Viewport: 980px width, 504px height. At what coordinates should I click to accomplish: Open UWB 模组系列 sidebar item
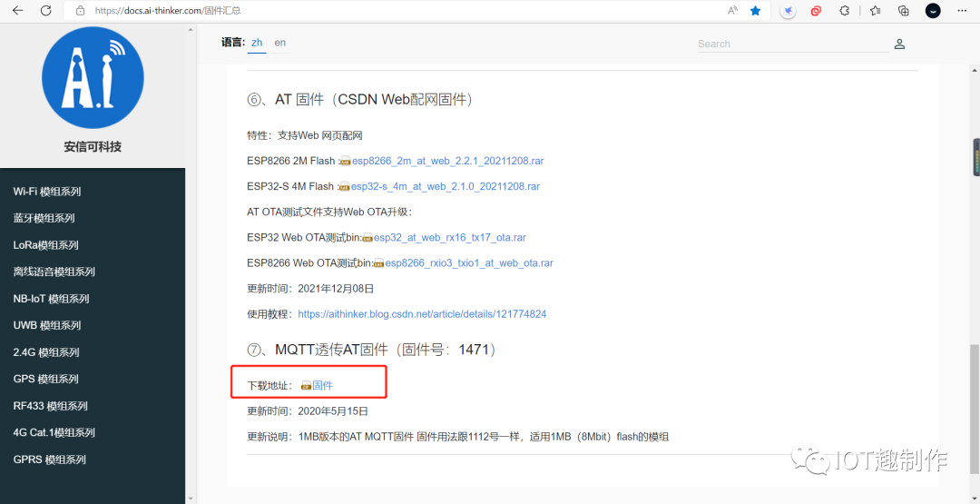(x=47, y=325)
